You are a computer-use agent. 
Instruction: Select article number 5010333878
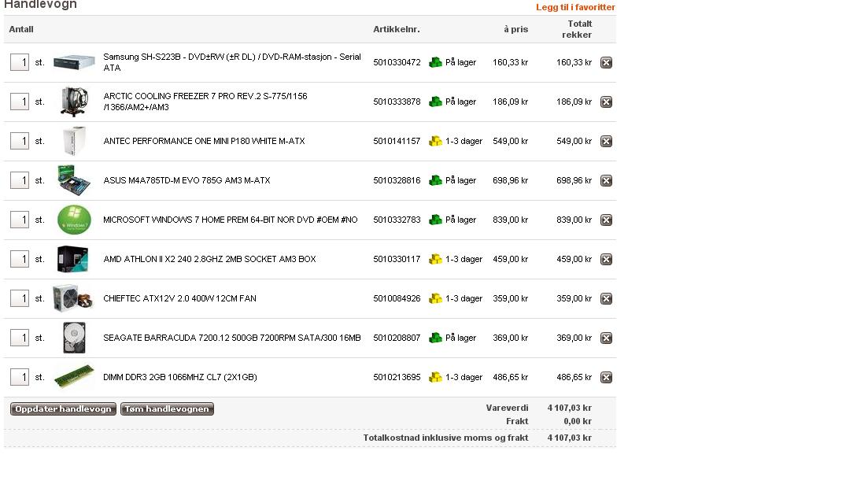point(397,102)
